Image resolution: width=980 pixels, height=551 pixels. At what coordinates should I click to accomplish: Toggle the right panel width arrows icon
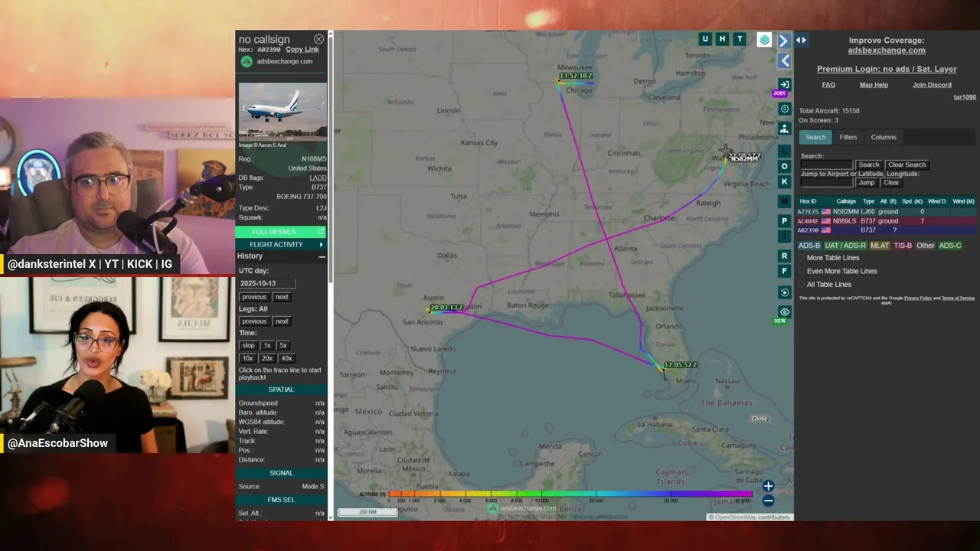[801, 40]
